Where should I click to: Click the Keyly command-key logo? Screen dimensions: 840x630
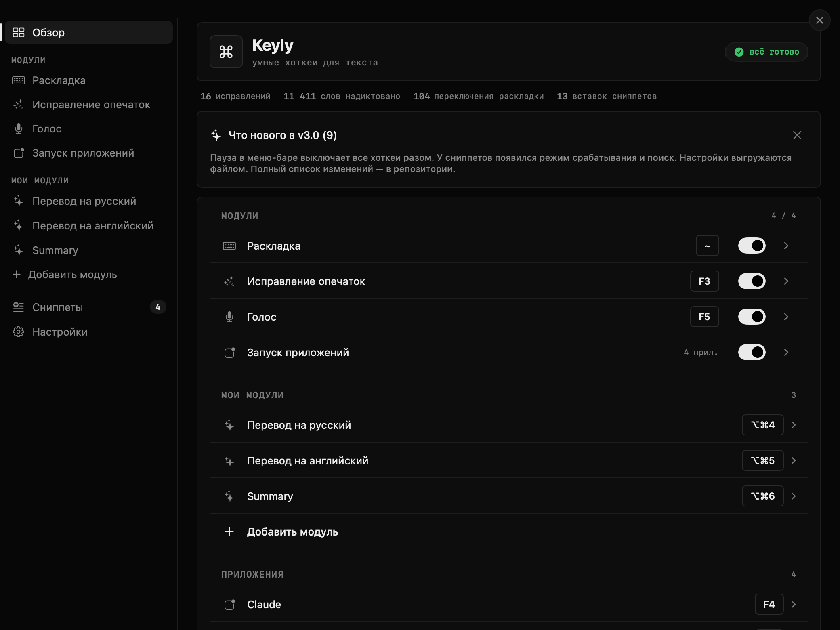click(x=226, y=52)
